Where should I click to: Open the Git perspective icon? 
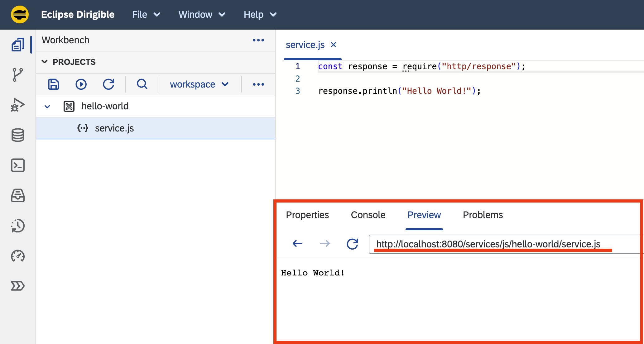[x=17, y=74]
